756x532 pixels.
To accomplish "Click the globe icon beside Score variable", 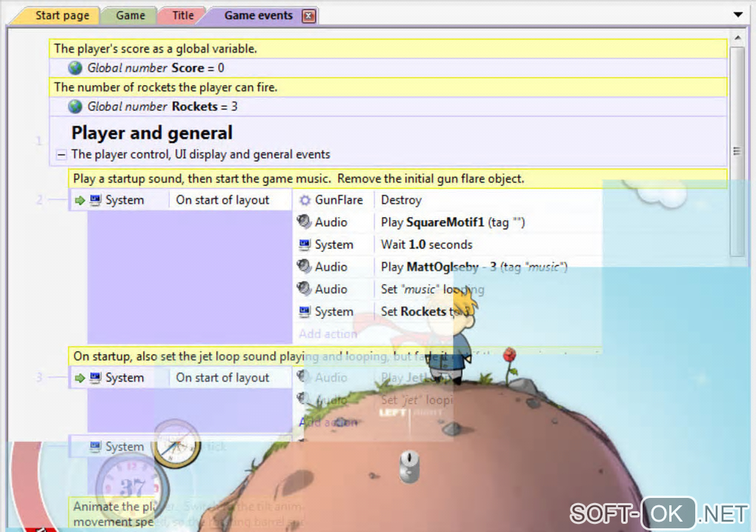I will [75, 68].
